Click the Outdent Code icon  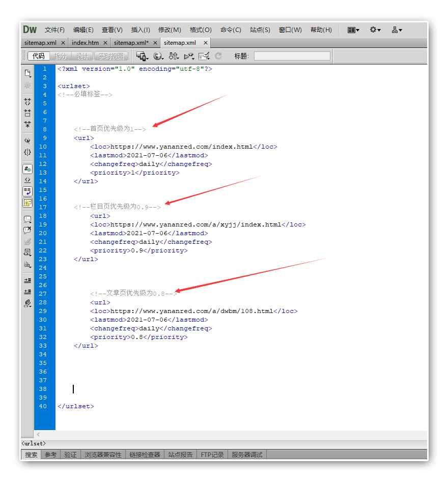pos(27,292)
